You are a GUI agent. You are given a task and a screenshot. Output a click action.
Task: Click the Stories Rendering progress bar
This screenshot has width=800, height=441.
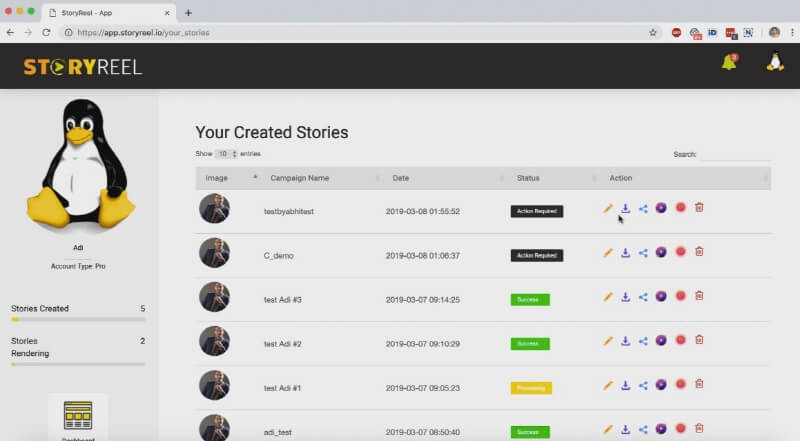[x=78, y=364]
